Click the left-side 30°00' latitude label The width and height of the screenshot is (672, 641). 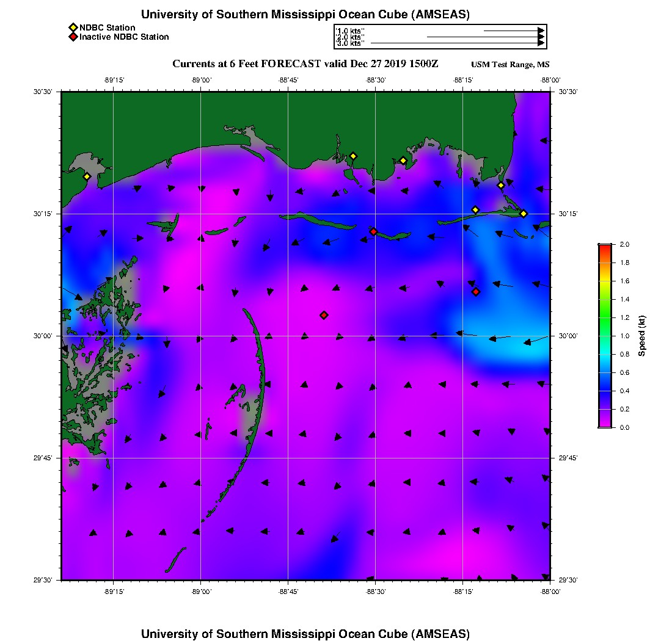tap(45, 336)
